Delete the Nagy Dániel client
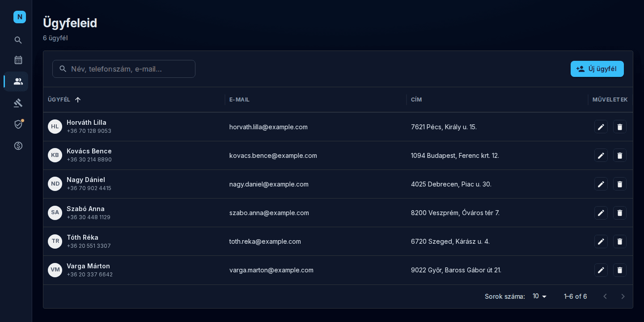 click(x=620, y=184)
